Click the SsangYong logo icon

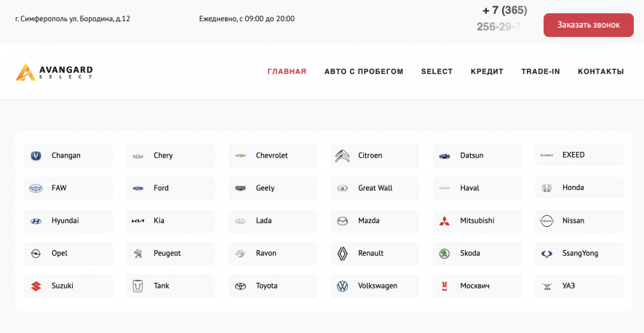click(546, 254)
